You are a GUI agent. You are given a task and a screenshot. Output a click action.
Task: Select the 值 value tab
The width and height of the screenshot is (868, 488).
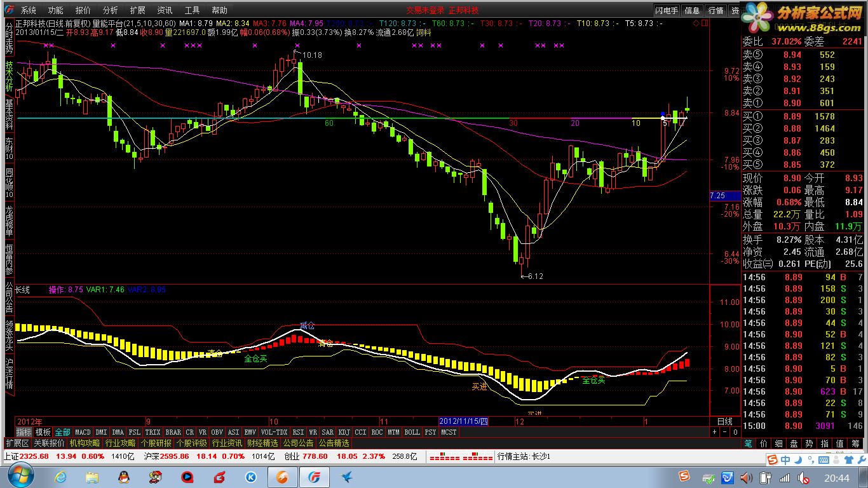[840, 443]
